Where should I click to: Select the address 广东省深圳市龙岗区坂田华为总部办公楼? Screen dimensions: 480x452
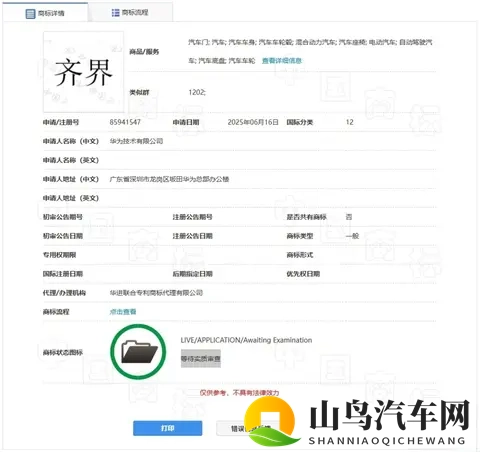[169, 179]
